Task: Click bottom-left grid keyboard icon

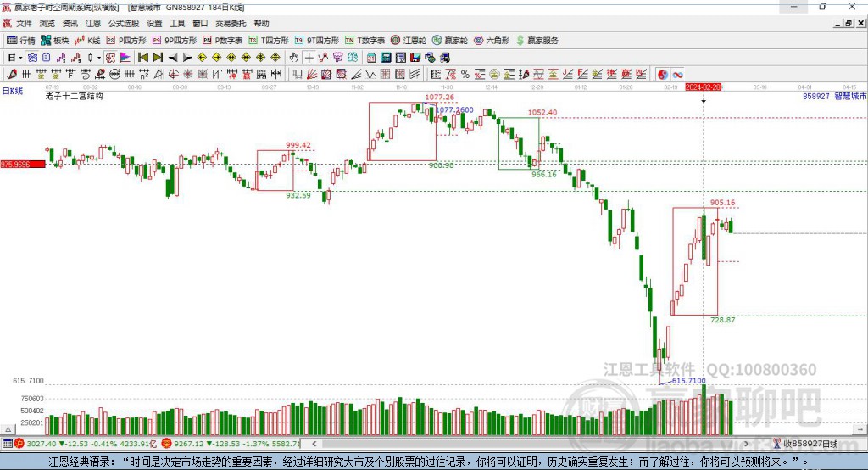Action: [7, 444]
